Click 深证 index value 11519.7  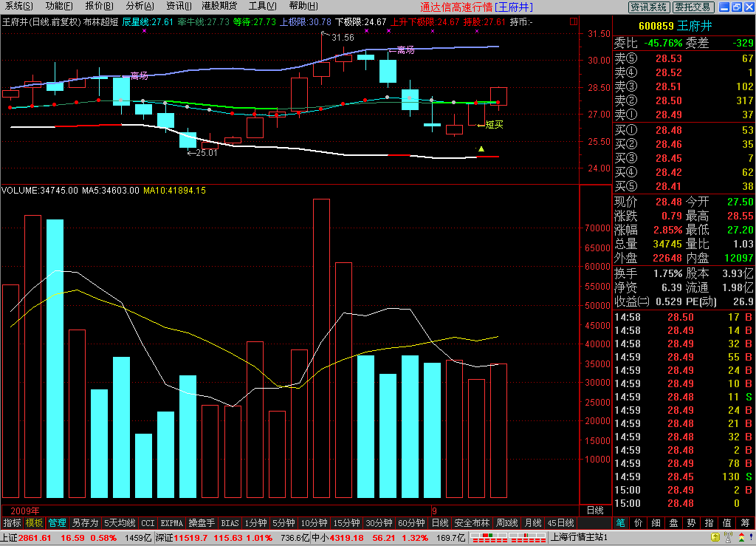(191, 538)
